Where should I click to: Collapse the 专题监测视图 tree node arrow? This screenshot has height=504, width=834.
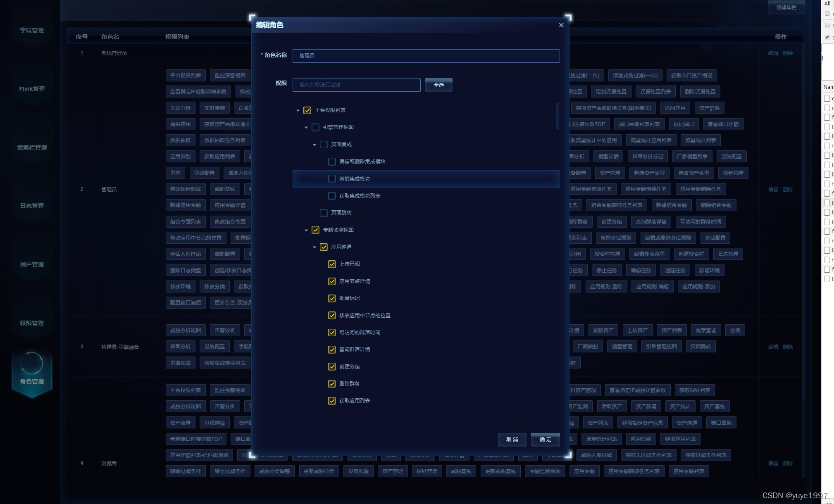306,231
